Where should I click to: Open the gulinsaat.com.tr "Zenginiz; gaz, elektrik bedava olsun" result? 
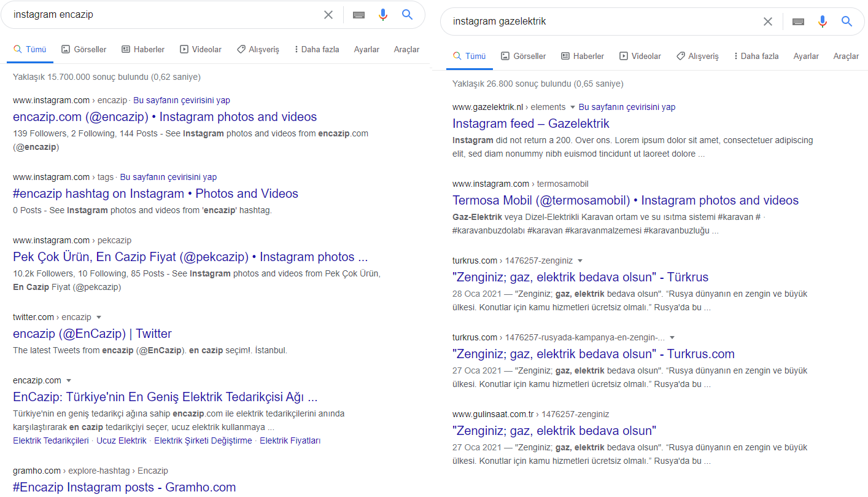point(554,431)
